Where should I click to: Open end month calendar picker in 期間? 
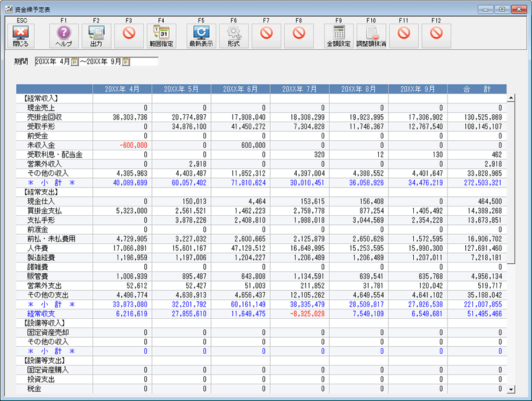click(x=126, y=62)
